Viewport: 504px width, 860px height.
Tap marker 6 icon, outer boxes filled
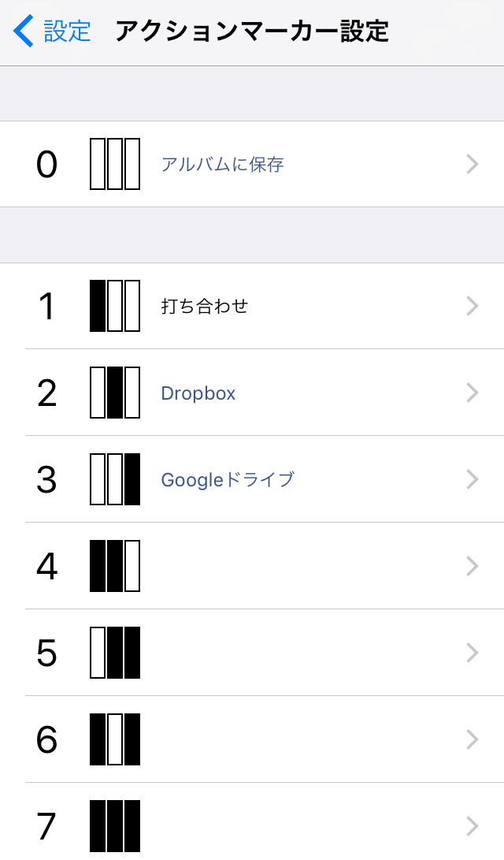115,739
